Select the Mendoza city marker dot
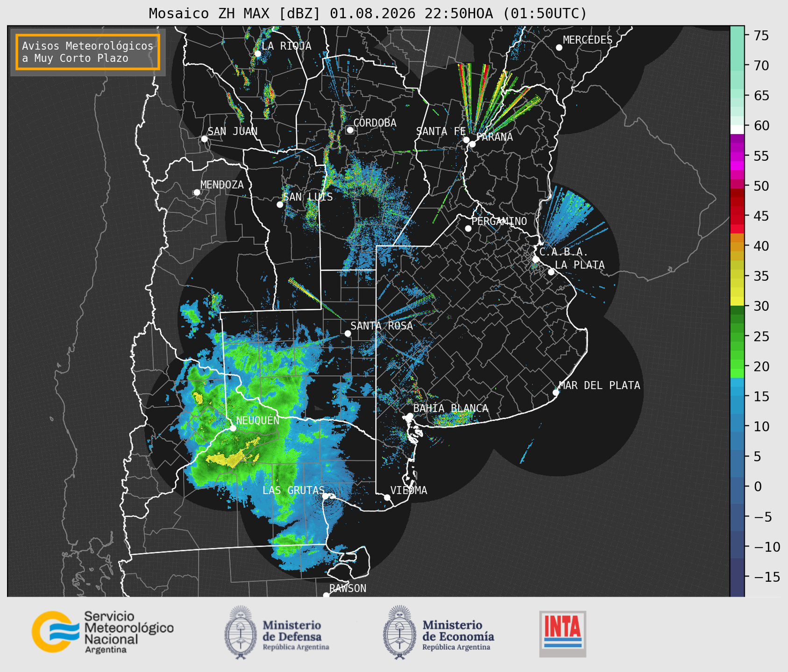788x672 pixels. click(x=197, y=193)
